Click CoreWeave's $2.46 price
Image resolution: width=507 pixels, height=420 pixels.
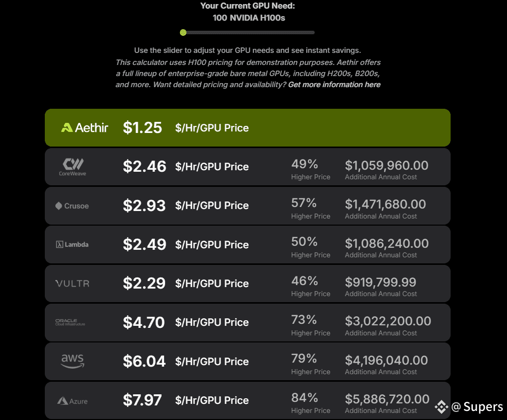click(x=144, y=167)
